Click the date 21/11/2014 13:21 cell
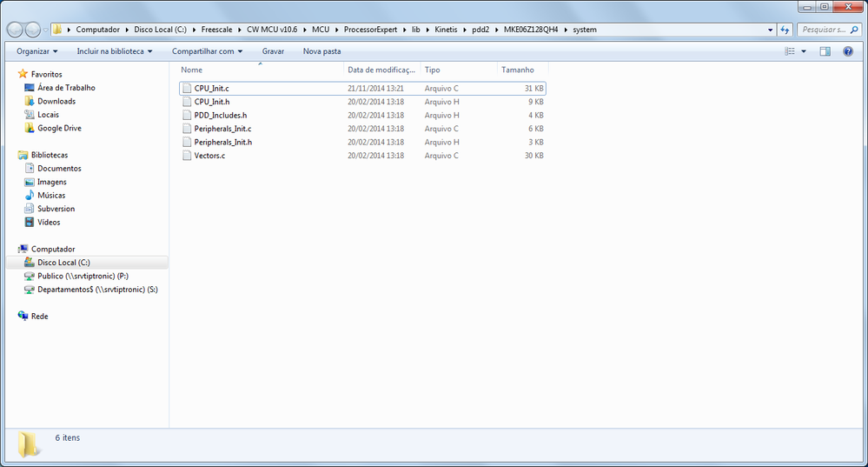 point(375,89)
